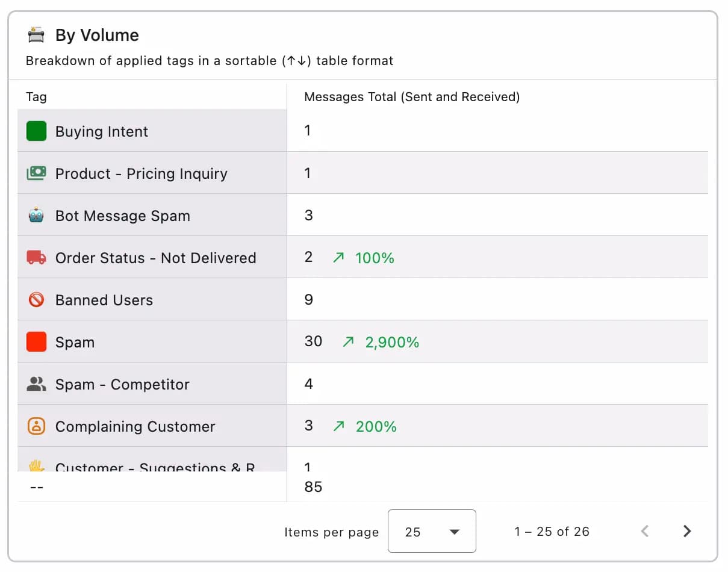The height and width of the screenshot is (572, 728).
Task: Go to the next page of tags
Action: (686, 531)
